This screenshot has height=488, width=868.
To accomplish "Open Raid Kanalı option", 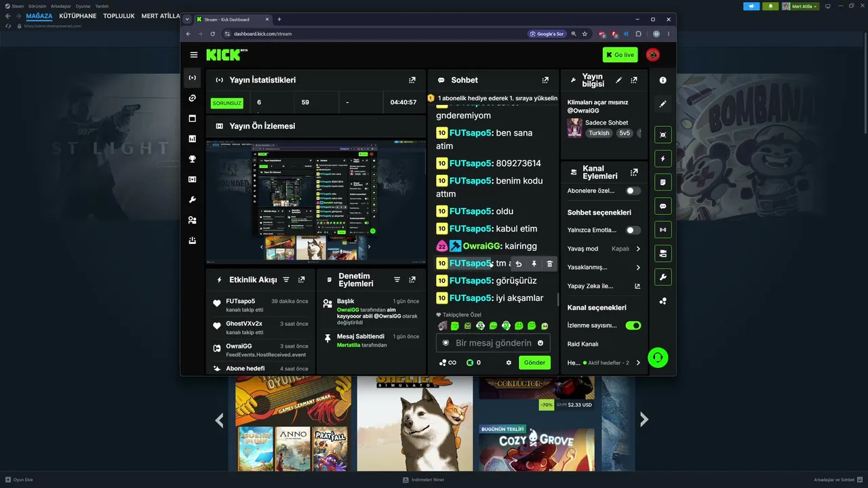I will pyautogui.click(x=583, y=344).
